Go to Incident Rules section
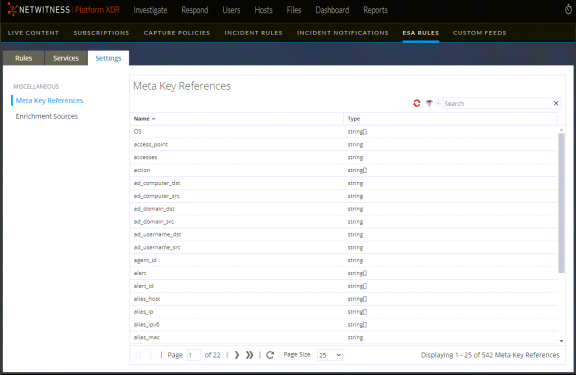This screenshot has height=375, width=576. click(x=253, y=33)
